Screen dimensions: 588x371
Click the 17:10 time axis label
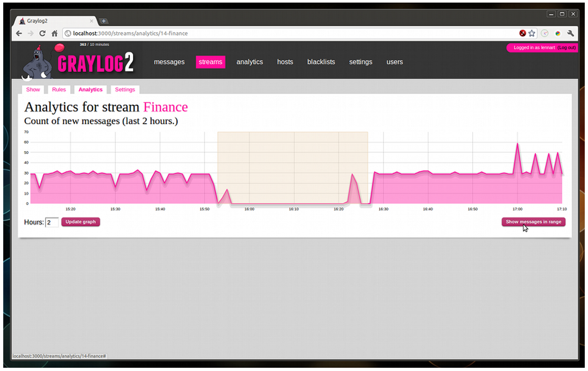562,209
